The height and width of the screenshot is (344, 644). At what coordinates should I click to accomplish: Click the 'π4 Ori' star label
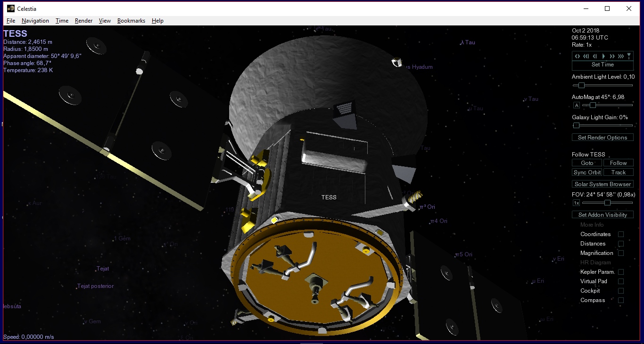(x=439, y=221)
